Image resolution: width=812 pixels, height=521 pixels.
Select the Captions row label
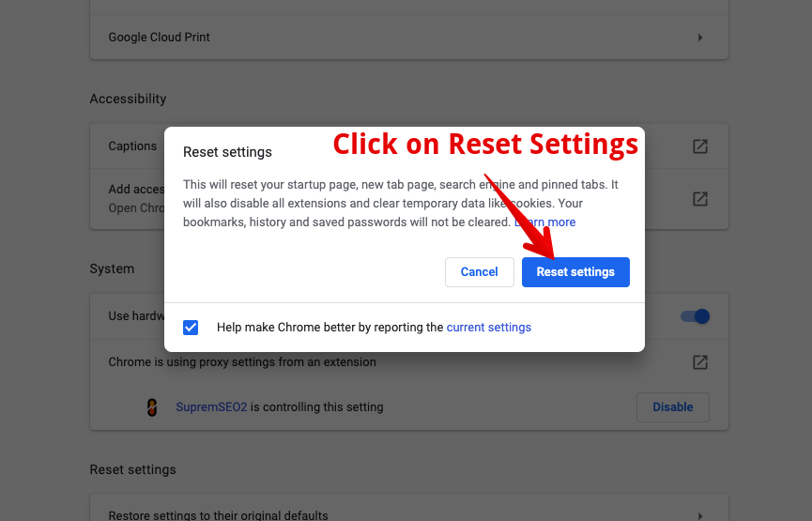[132, 146]
